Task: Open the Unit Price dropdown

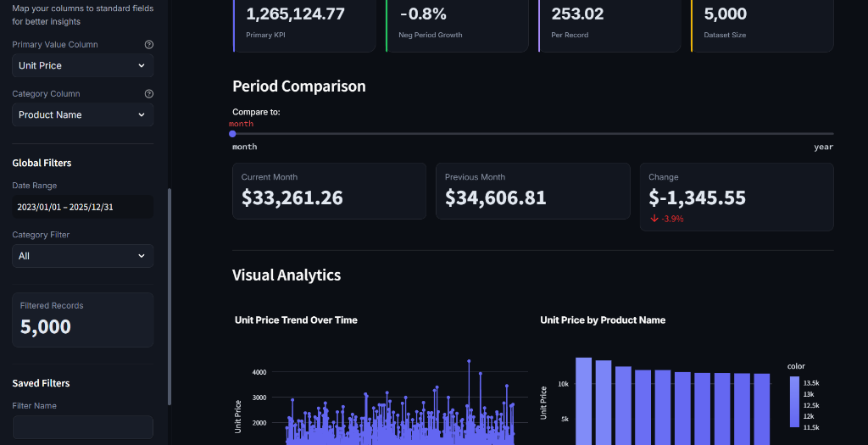Action: (x=83, y=65)
